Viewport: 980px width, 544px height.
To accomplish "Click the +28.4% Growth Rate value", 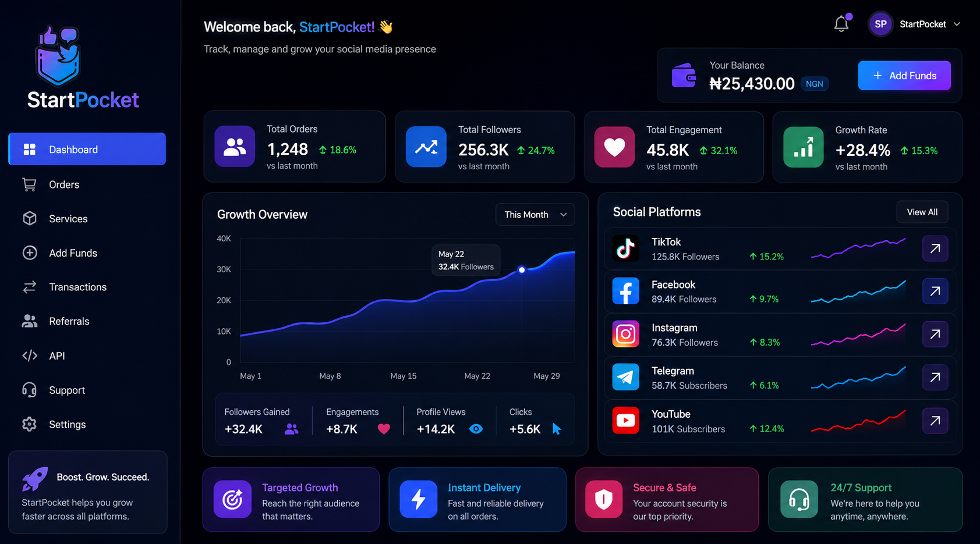I will [862, 151].
